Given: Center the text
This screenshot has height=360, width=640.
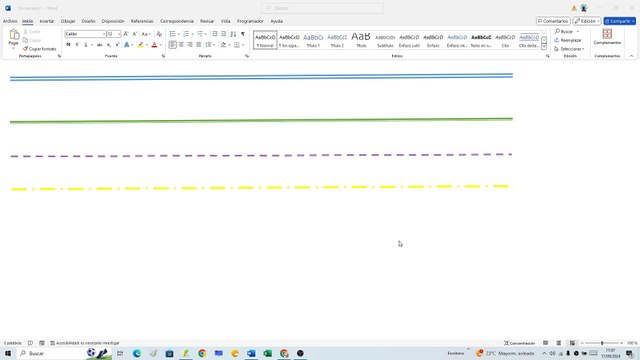Looking at the screenshot, I should [182, 44].
